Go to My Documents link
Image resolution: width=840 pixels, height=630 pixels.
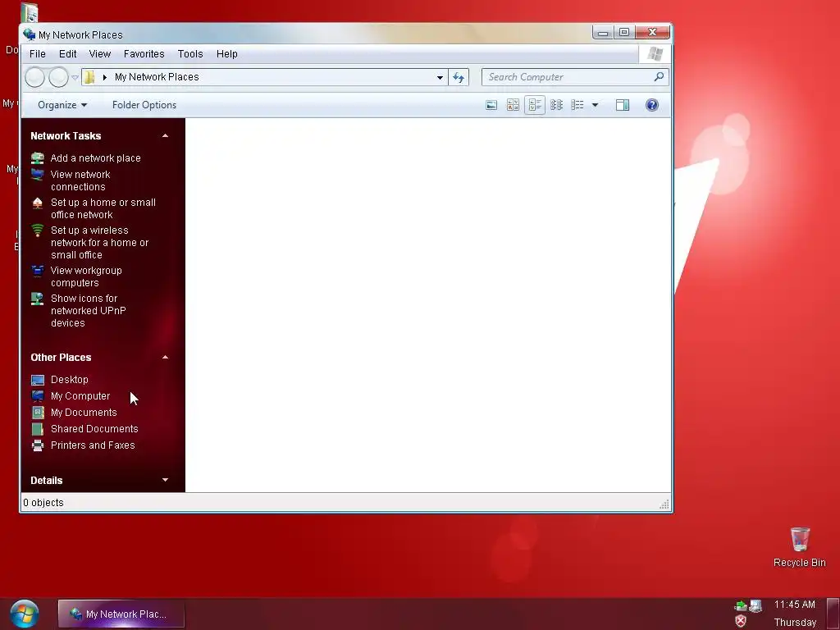(84, 413)
